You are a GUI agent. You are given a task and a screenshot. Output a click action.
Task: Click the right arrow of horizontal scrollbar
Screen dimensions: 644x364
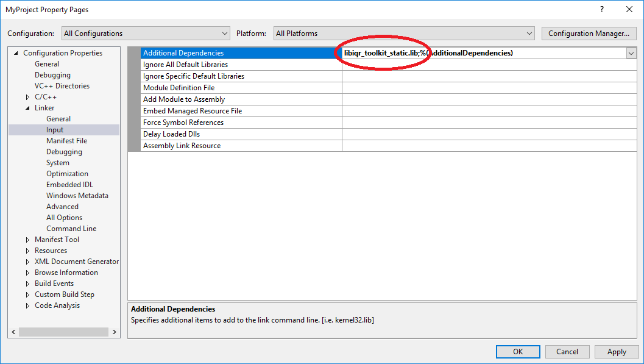(x=114, y=331)
